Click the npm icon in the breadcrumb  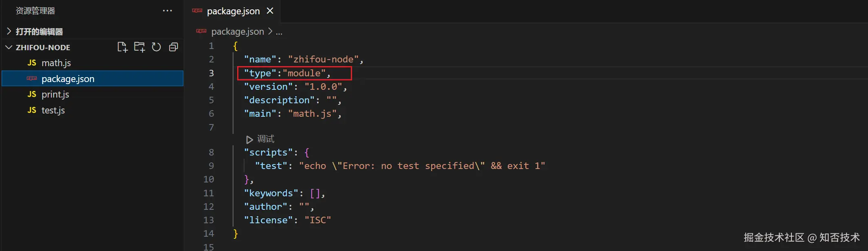pyautogui.click(x=201, y=31)
